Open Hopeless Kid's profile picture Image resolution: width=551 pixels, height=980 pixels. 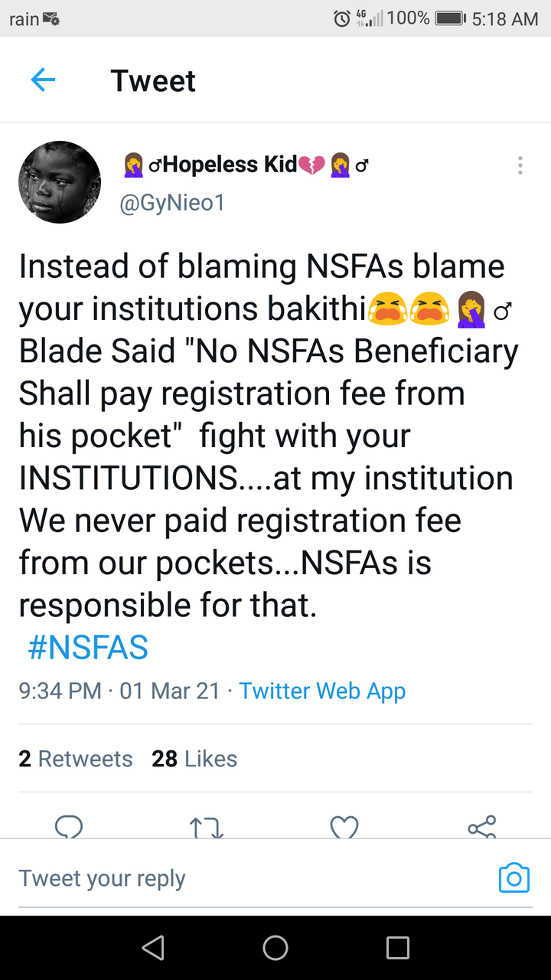60,182
